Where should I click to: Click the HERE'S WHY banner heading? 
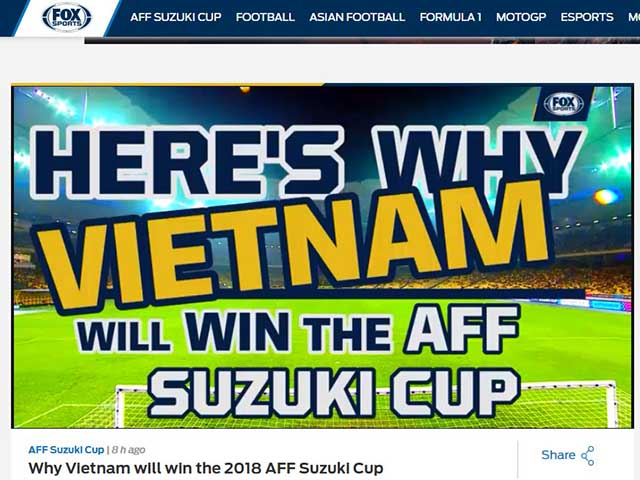[x=308, y=162]
